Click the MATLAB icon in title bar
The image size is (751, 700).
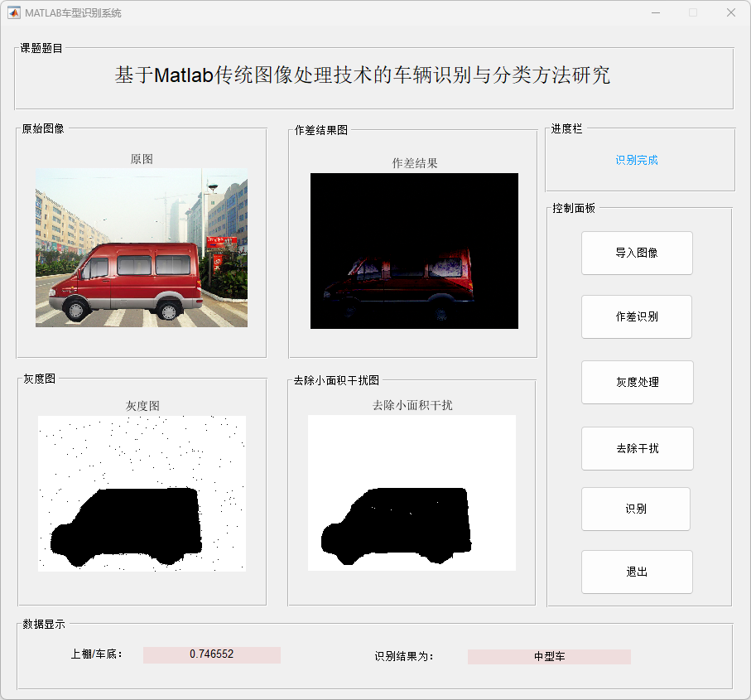(14, 12)
